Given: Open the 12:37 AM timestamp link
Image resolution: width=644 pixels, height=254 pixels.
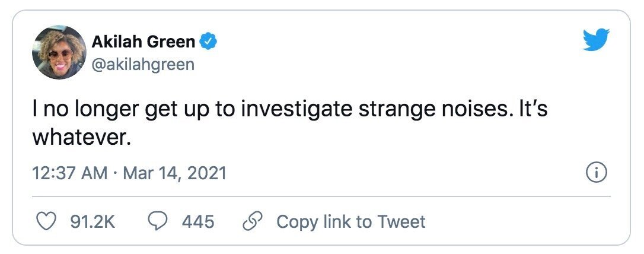Looking at the screenshot, I should pos(70,173).
